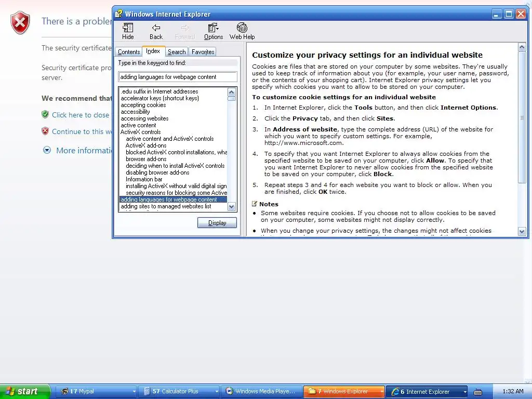The image size is (532, 399).
Task: Switch to the Favorites tab
Action: tap(203, 52)
